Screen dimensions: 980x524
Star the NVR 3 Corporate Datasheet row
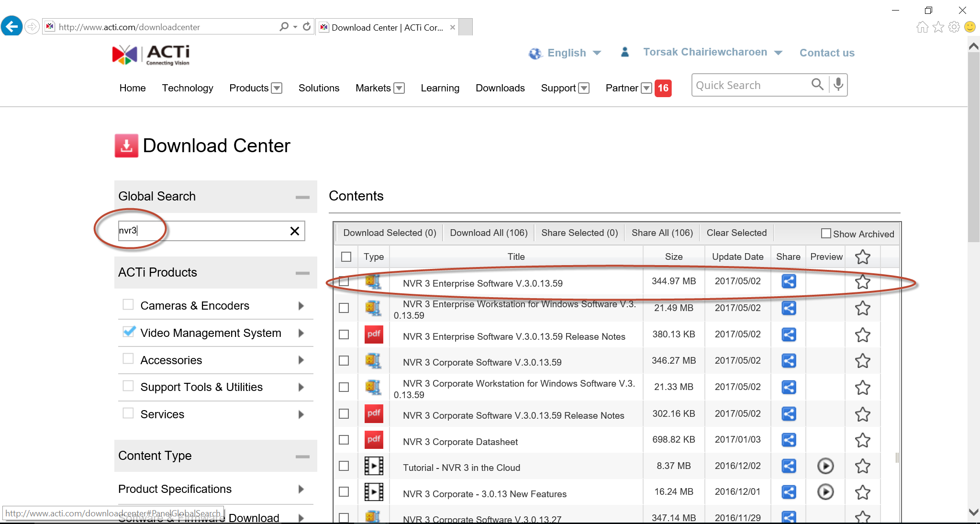click(862, 440)
